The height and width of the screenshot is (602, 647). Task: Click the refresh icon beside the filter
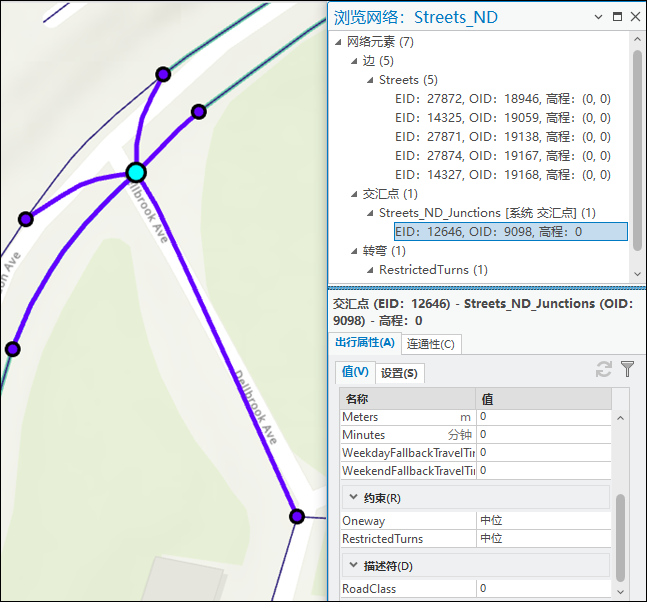point(603,370)
